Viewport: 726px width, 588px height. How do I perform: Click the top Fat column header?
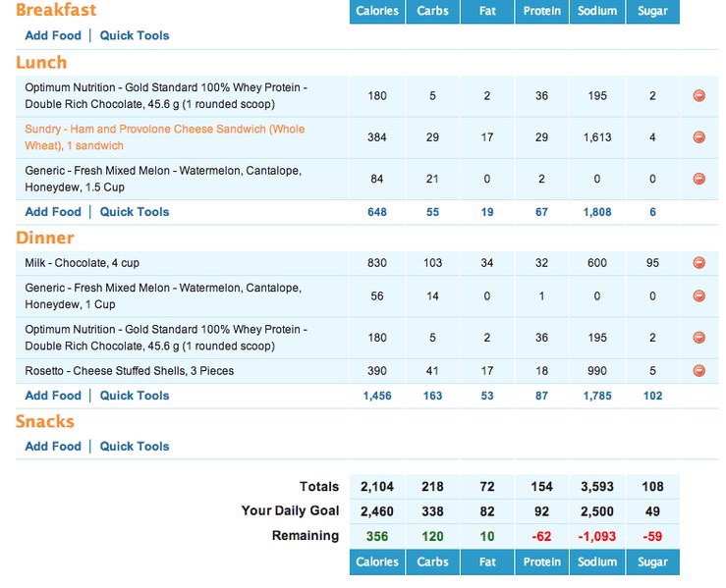click(x=487, y=11)
